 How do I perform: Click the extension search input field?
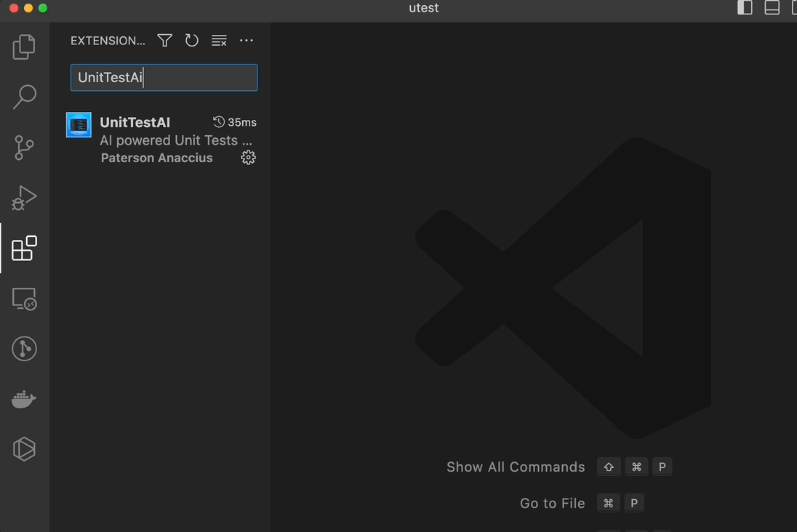coord(164,78)
